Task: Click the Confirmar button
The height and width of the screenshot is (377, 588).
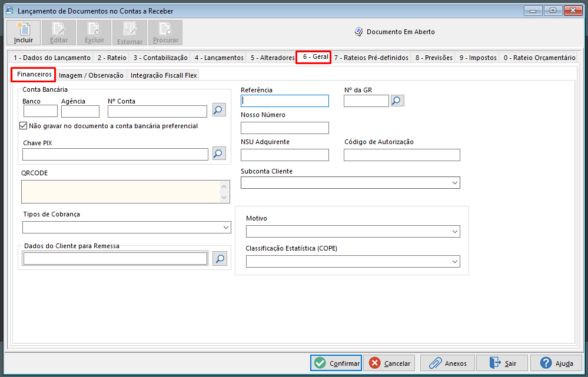Action: click(336, 363)
